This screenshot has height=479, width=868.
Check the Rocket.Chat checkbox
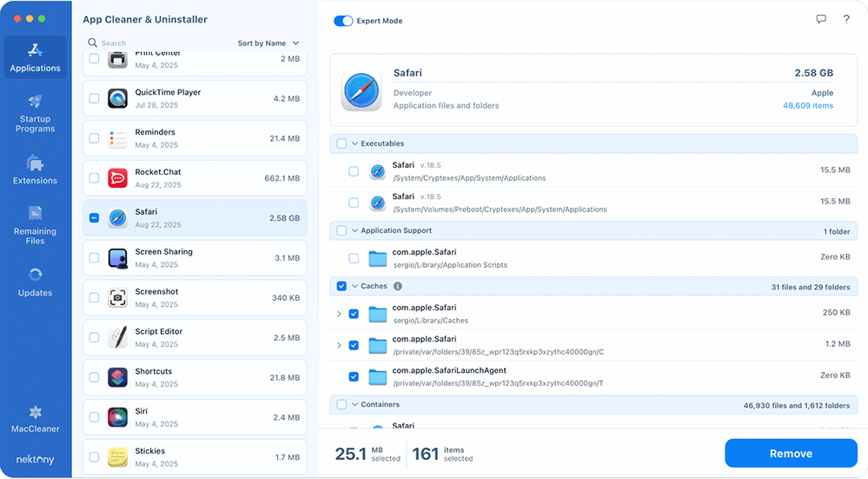point(94,177)
